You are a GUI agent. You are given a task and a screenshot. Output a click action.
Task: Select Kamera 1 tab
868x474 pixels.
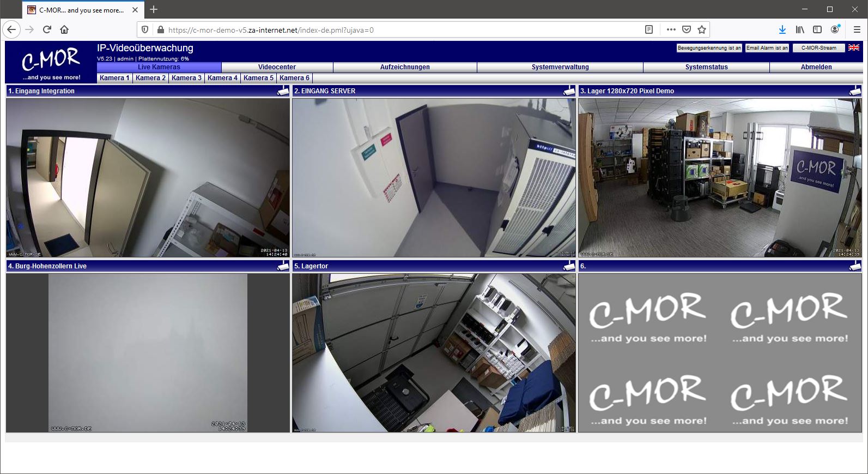pos(114,78)
